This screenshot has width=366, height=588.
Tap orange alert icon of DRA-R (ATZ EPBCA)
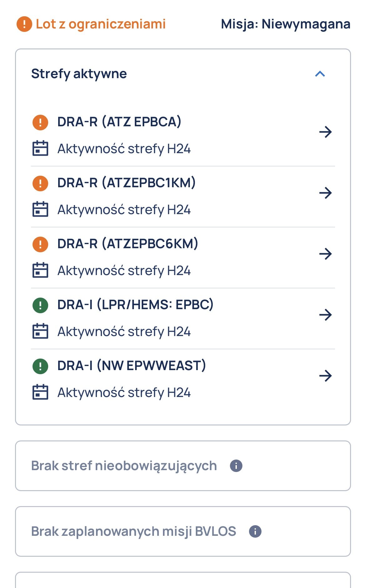pos(40,122)
